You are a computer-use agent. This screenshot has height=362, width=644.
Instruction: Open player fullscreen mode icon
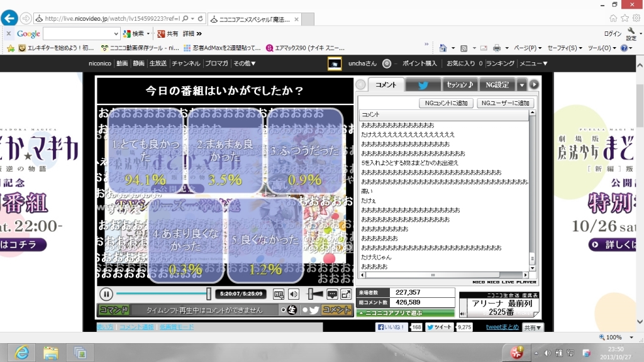tap(347, 294)
